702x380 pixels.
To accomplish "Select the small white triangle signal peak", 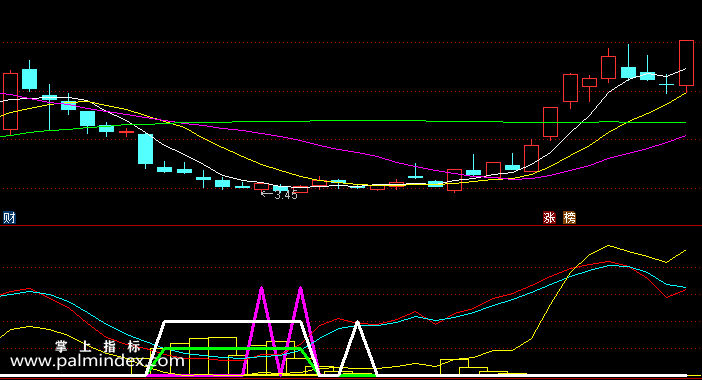I will (x=357, y=324).
